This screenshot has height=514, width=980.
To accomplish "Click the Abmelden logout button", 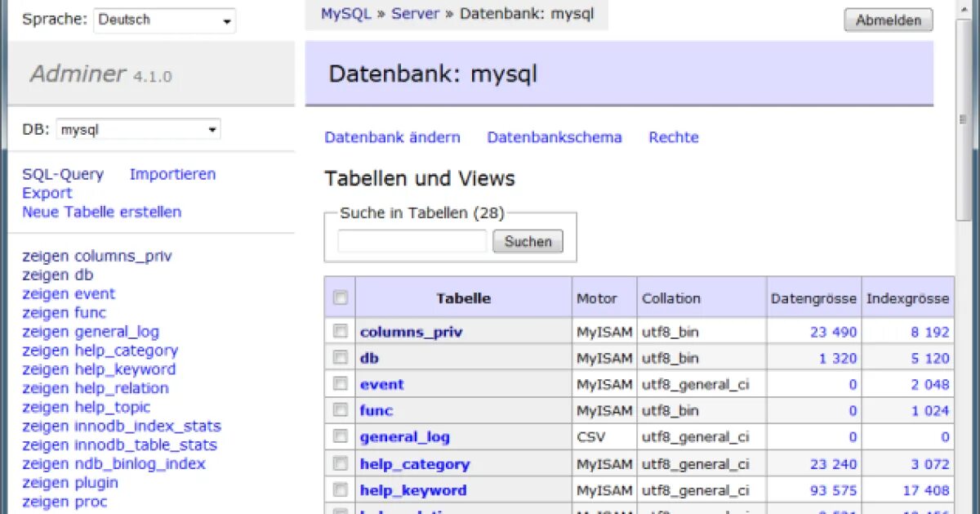I will point(889,20).
